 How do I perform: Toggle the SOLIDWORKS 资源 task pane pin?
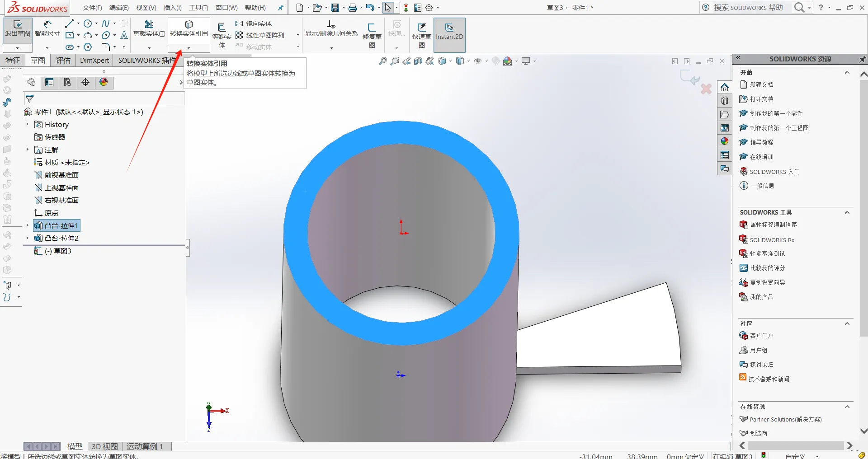pos(863,59)
